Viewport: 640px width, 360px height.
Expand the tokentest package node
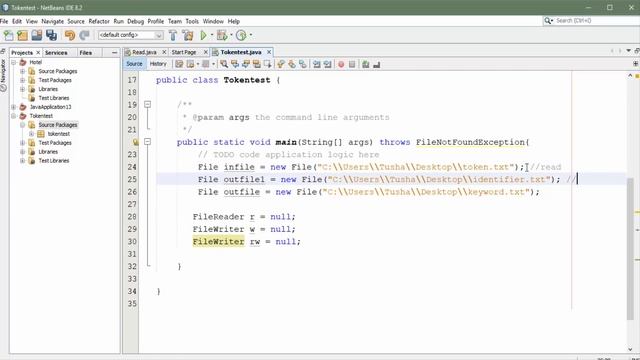tap(31, 134)
